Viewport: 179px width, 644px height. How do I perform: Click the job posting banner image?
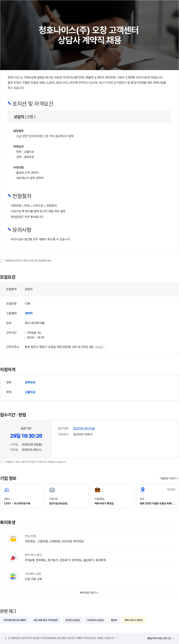89,35
